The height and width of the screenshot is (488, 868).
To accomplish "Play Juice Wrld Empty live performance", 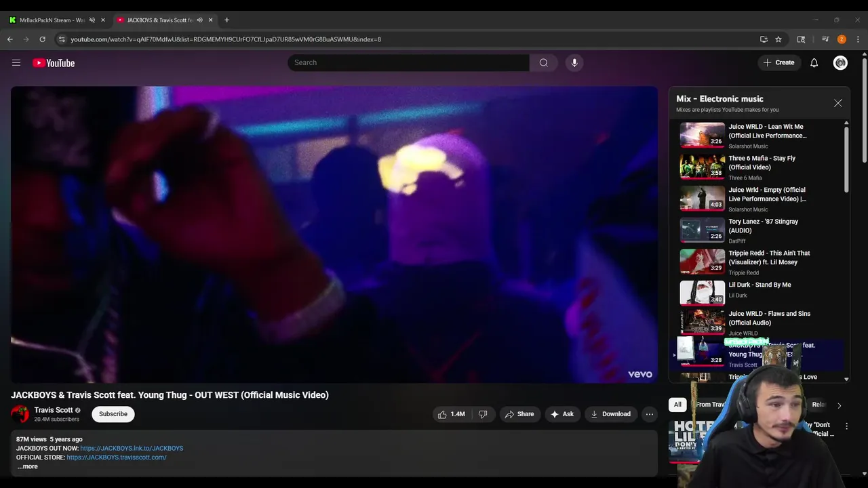I will 759,199.
